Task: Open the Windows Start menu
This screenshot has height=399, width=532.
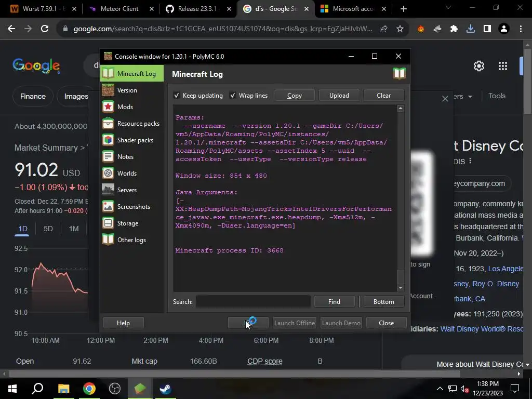Action: 12,389
